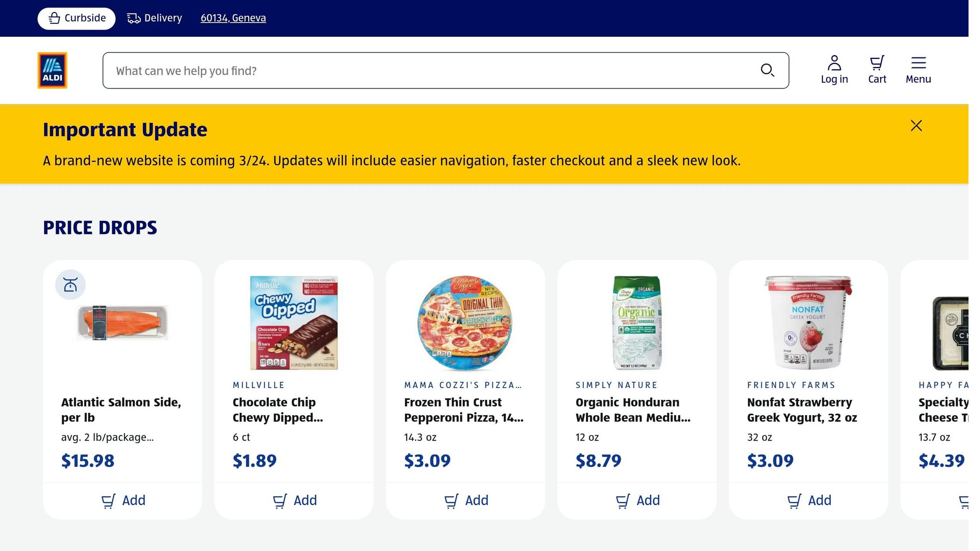The height and width of the screenshot is (551, 980).
Task: Click the Delivery truck icon
Action: [132, 18]
